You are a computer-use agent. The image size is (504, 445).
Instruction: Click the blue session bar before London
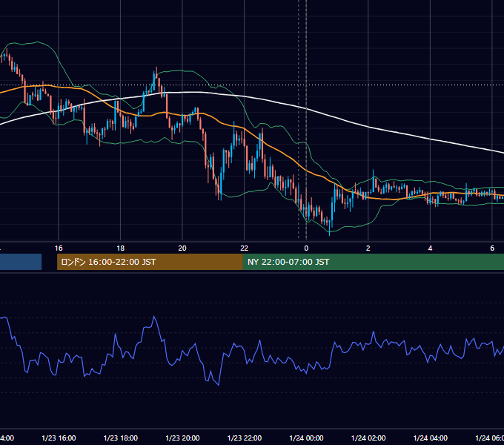[21, 262]
